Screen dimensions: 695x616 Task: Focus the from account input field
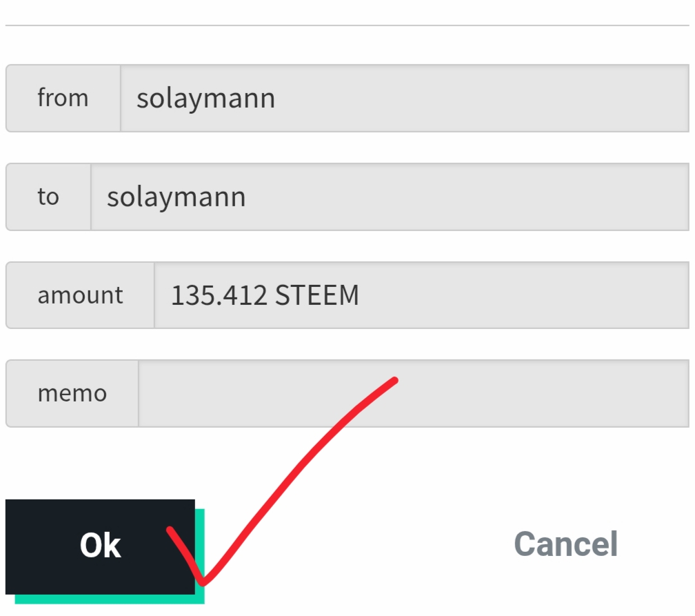pos(405,98)
